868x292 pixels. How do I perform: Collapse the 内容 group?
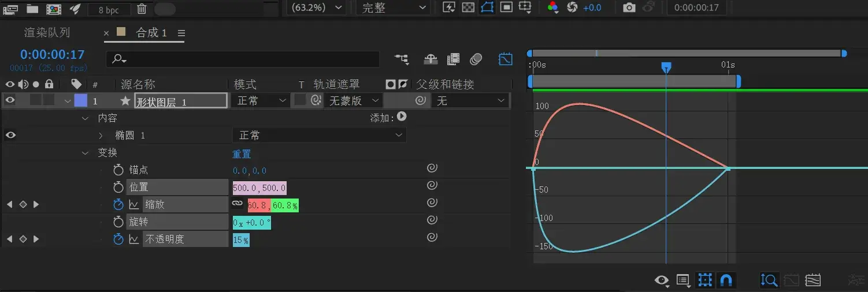[86, 118]
